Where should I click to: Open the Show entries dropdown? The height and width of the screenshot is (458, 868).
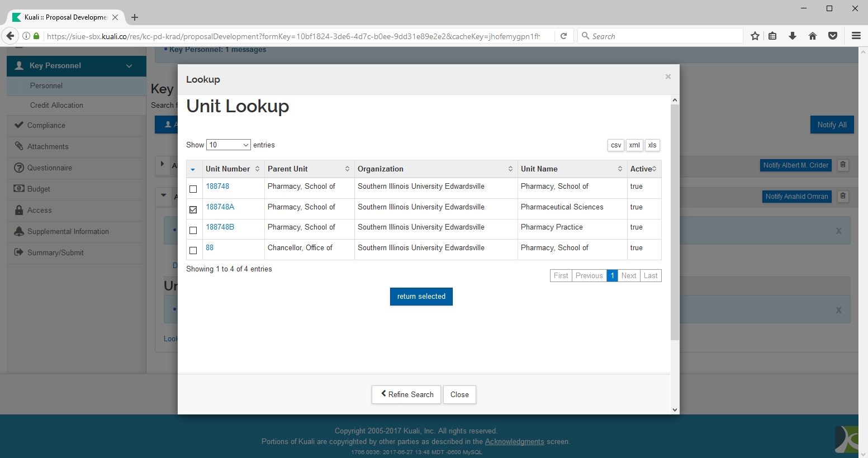pyautogui.click(x=228, y=145)
